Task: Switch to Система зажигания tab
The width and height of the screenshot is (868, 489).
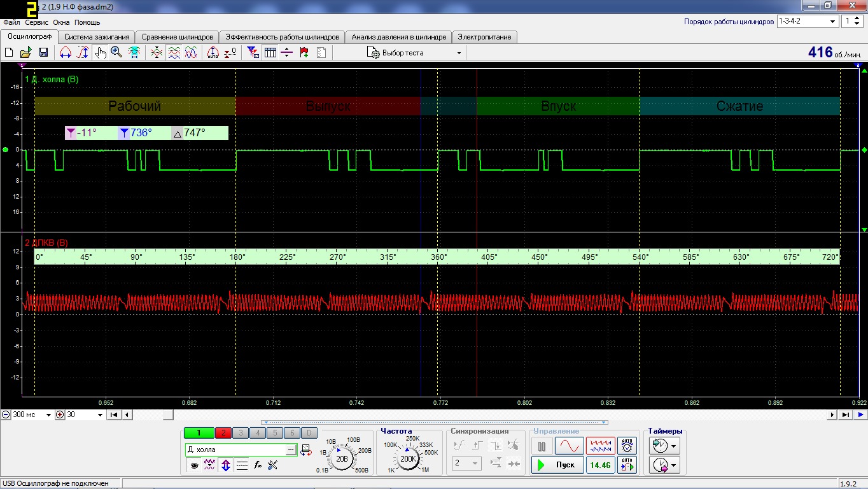Action: 97,37
